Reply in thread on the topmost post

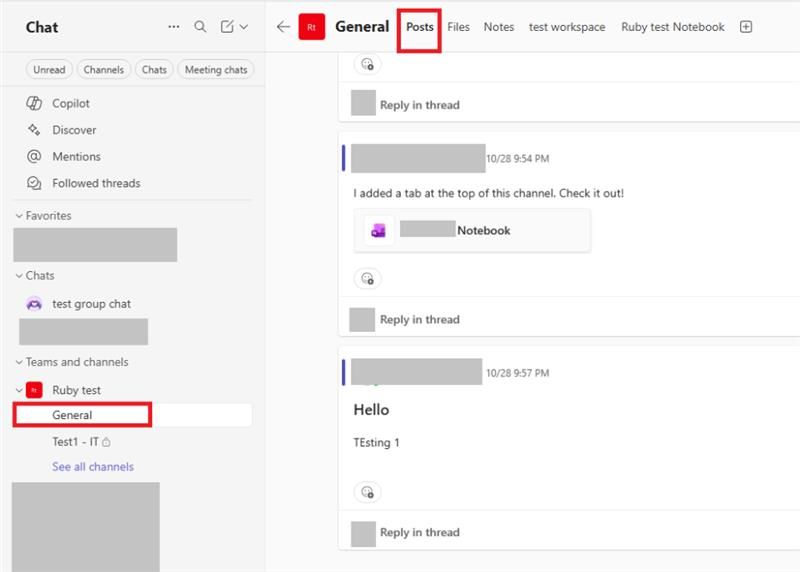tap(419, 105)
